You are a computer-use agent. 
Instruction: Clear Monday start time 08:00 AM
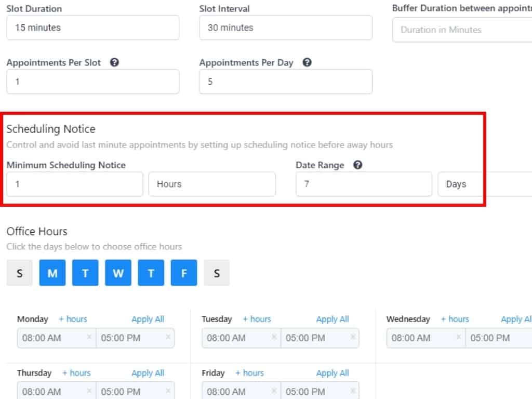[x=89, y=337]
